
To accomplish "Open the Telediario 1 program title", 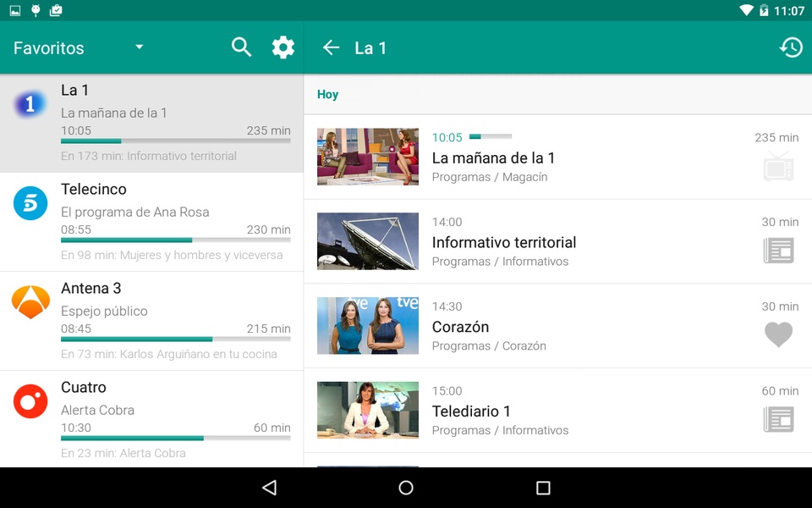I will [x=471, y=411].
